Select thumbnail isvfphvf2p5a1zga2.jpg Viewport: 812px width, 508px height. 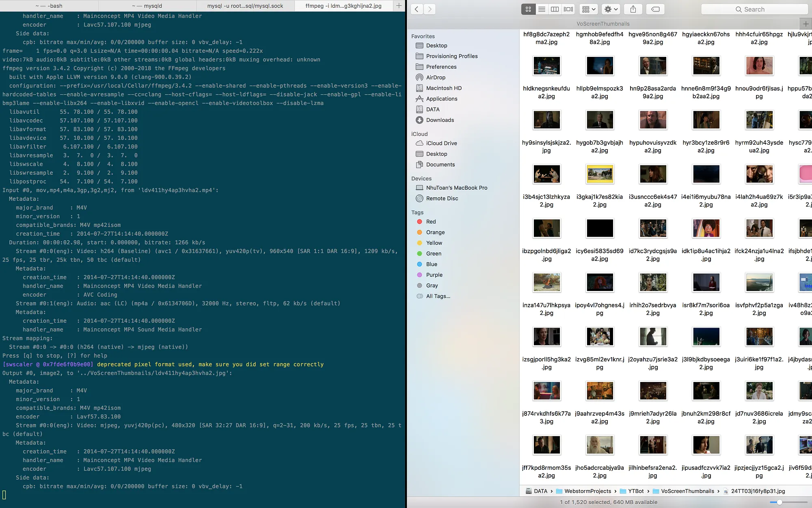tap(759, 282)
